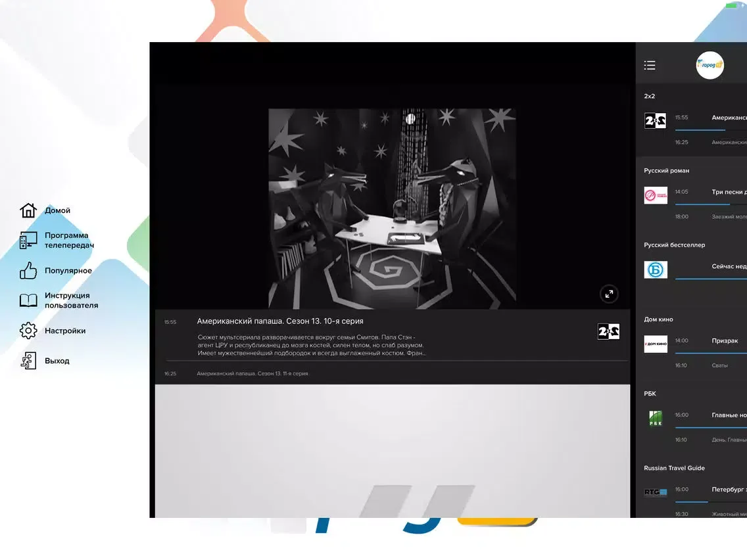Click title Американский папаша. Сезон 13. 10-я серия
This screenshot has height=560, width=747.
click(280, 321)
